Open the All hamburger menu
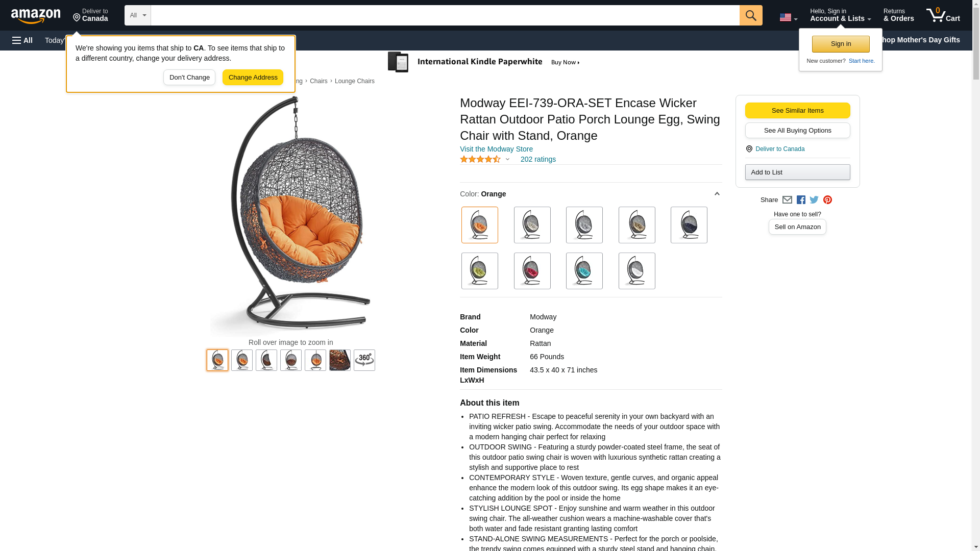 pos(22,40)
